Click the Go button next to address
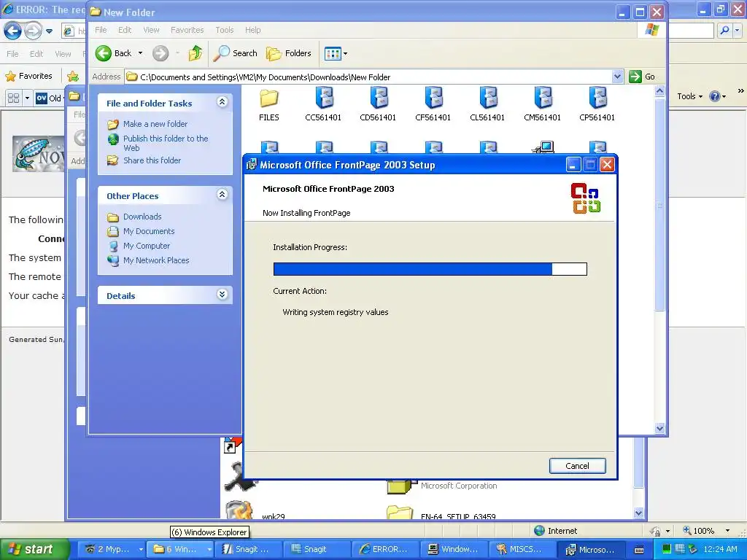Image resolution: width=747 pixels, height=560 pixels. (x=642, y=77)
